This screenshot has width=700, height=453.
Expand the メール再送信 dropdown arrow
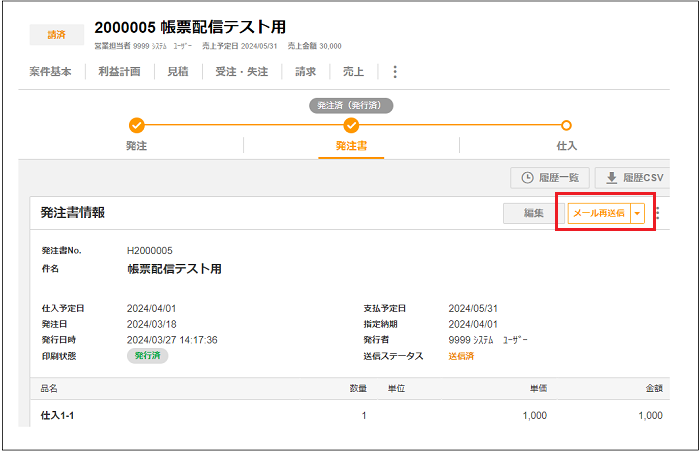638,213
